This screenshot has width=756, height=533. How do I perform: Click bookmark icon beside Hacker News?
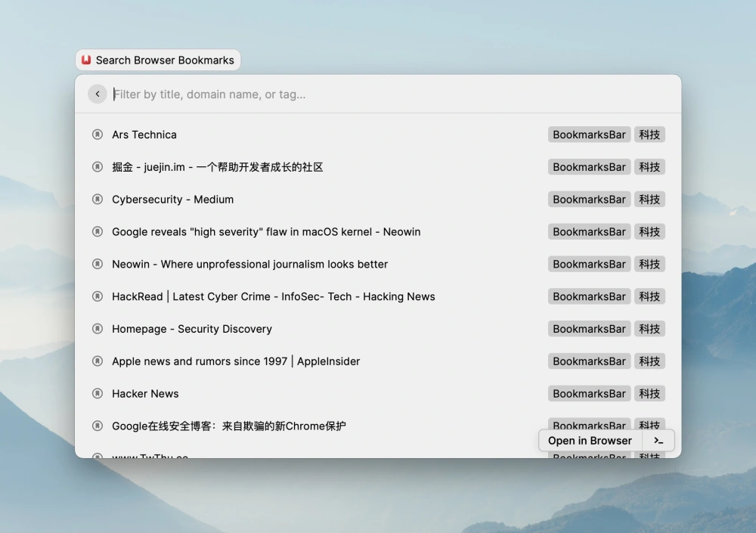coord(98,393)
